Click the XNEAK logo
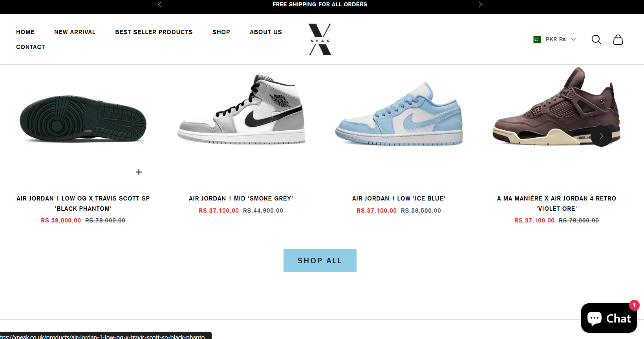Viewport: 644px width, 339px height. tap(320, 39)
